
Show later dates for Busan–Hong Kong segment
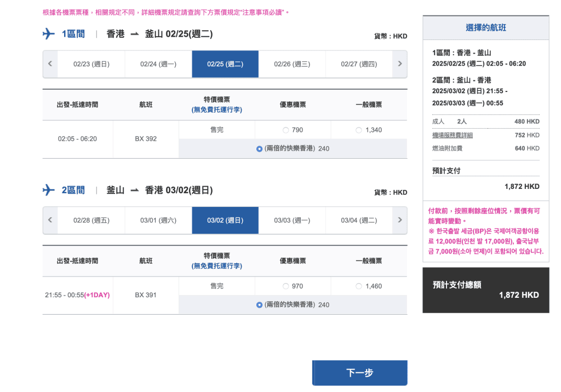pyautogui.click(x=400, y=220)
